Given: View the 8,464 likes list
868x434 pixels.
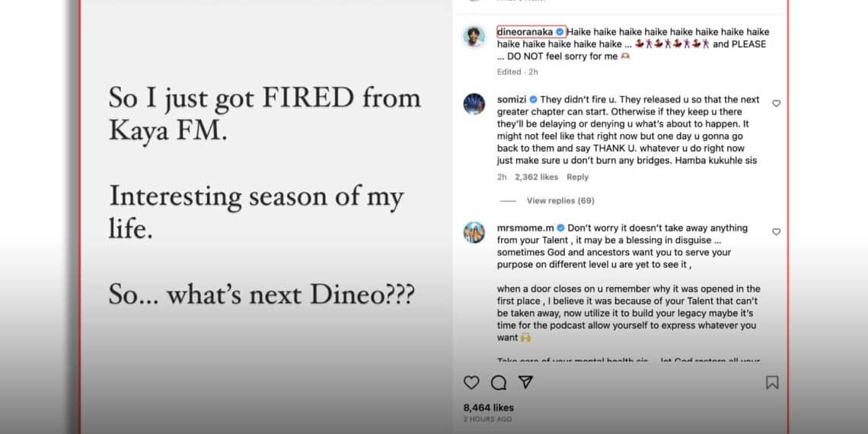Looking at the screenshot, I should pyautogui.click(x=489, y=407).
